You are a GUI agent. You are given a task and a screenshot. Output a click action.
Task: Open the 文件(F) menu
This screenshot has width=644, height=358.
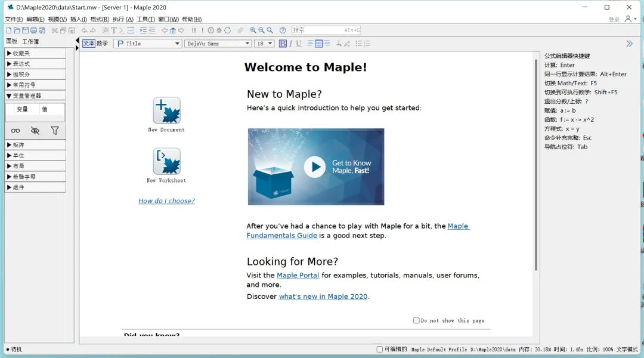click(14, 19)
